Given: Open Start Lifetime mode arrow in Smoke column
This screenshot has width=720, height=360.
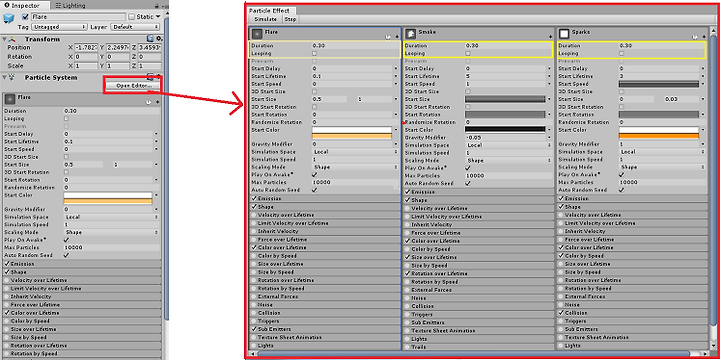Looking at the screenshot, I should click(x=549, y=76).
